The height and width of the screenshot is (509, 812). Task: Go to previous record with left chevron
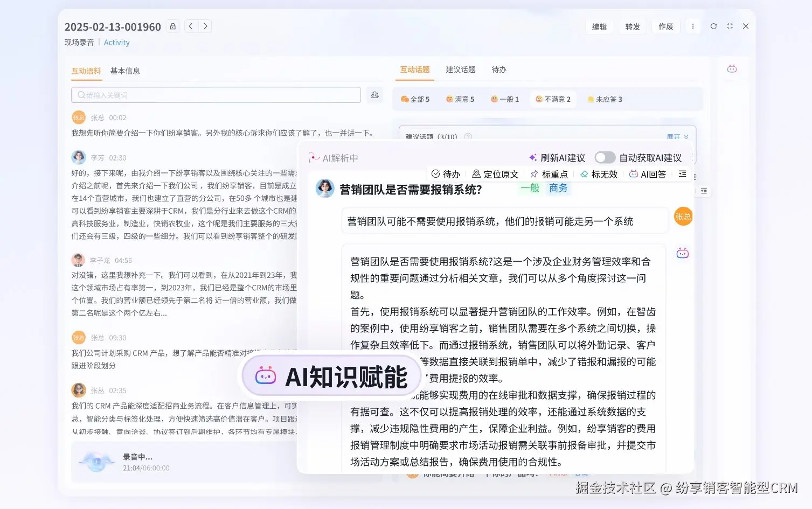coord(191,26)
